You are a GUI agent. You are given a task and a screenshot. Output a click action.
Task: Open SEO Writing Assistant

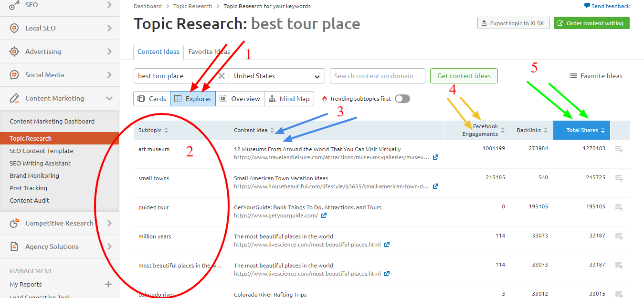click(40, 163)
